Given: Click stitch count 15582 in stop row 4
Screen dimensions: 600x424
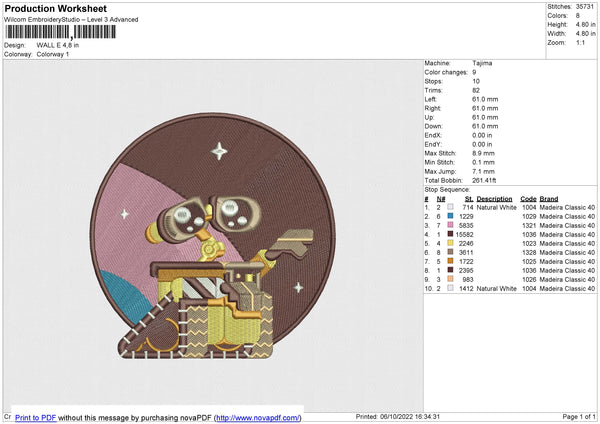Looking at the screenshot, I should pos(465,234).
